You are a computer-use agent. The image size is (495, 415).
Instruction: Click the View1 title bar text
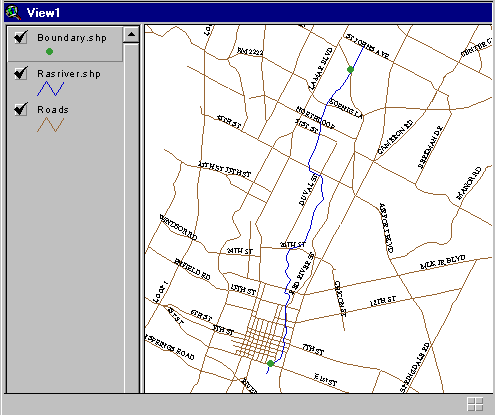click(x=43, y=13)
